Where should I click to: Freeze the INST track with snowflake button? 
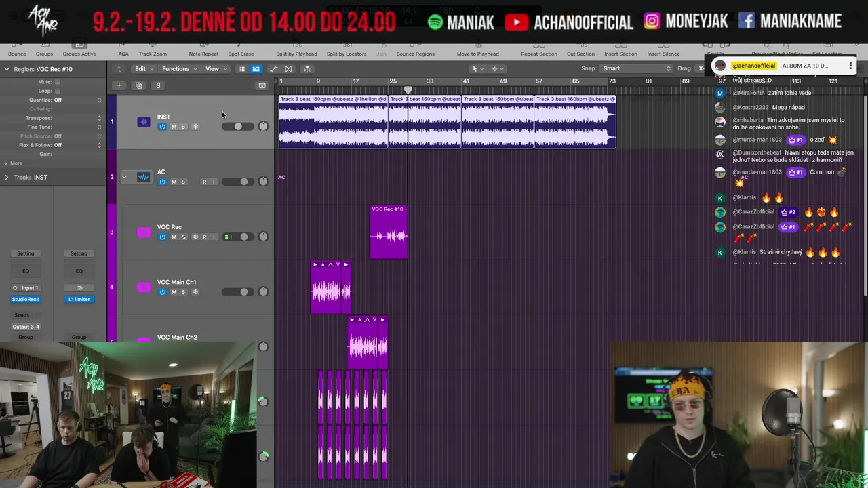tap(195, 127)
